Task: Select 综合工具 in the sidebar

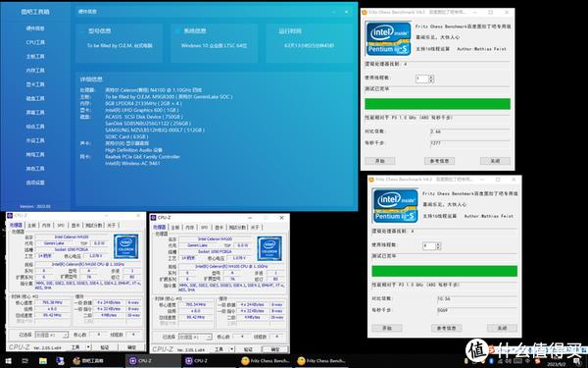Action: 35,127
